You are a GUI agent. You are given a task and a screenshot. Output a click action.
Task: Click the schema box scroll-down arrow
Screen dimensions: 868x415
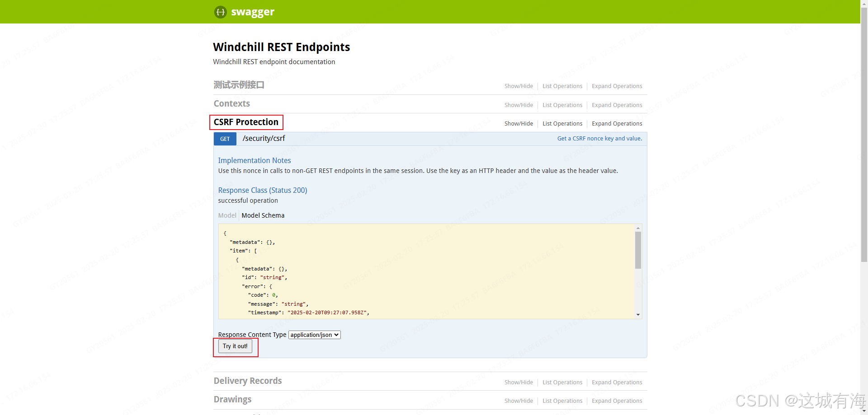click(x=638, y=315)
